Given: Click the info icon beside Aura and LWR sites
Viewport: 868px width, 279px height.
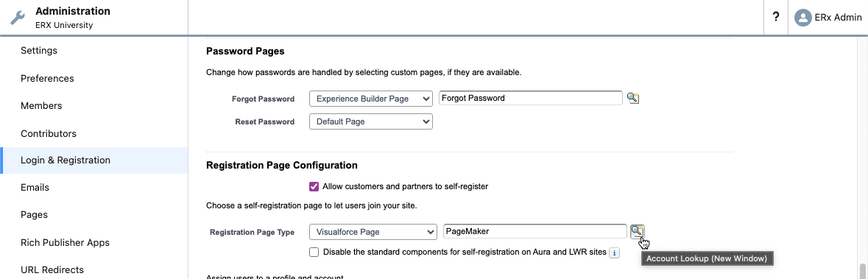Looking at the screenshot, I should click(614, 252).
